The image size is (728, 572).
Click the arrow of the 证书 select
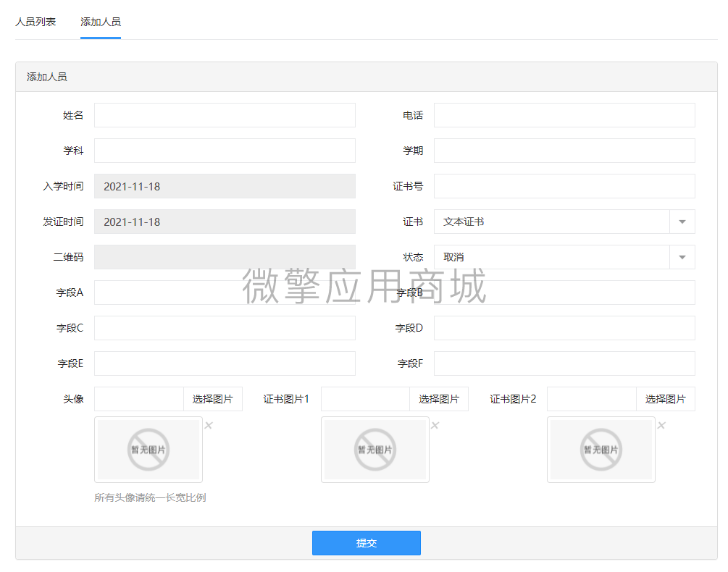tap(682, 222)
